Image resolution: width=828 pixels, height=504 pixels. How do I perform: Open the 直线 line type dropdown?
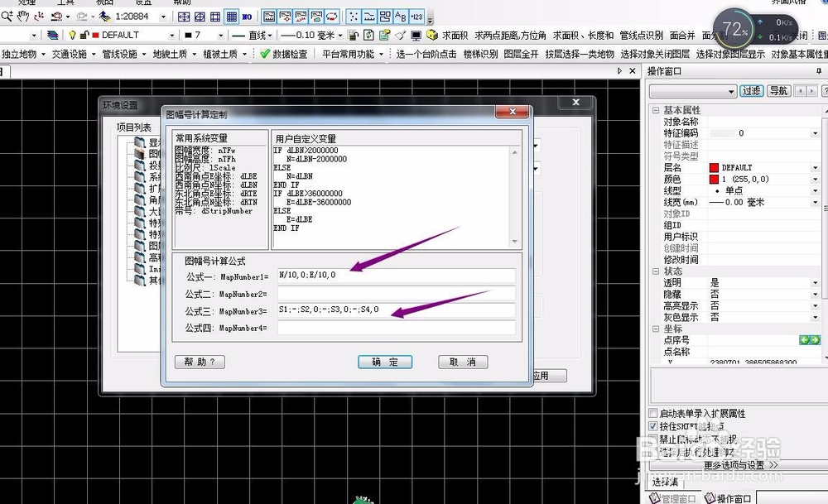[270, 36]
